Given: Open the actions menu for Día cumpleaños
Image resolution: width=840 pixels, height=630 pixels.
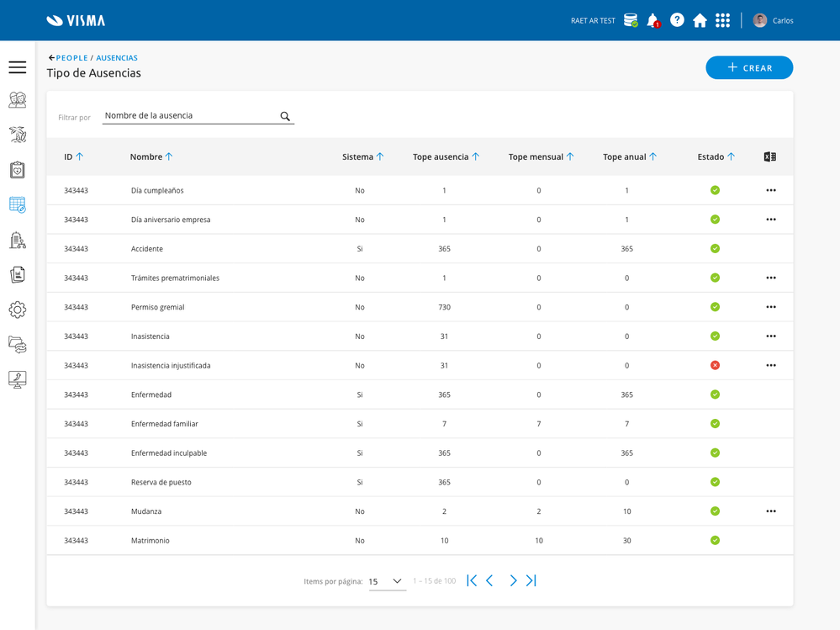Looking at the screenshot, I should (771, 190).
